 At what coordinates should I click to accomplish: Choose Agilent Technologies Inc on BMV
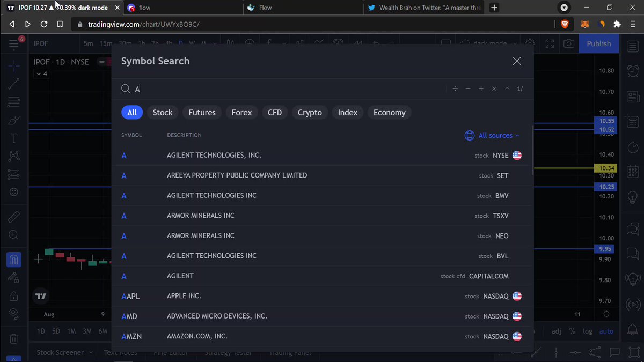click(321, 196)
